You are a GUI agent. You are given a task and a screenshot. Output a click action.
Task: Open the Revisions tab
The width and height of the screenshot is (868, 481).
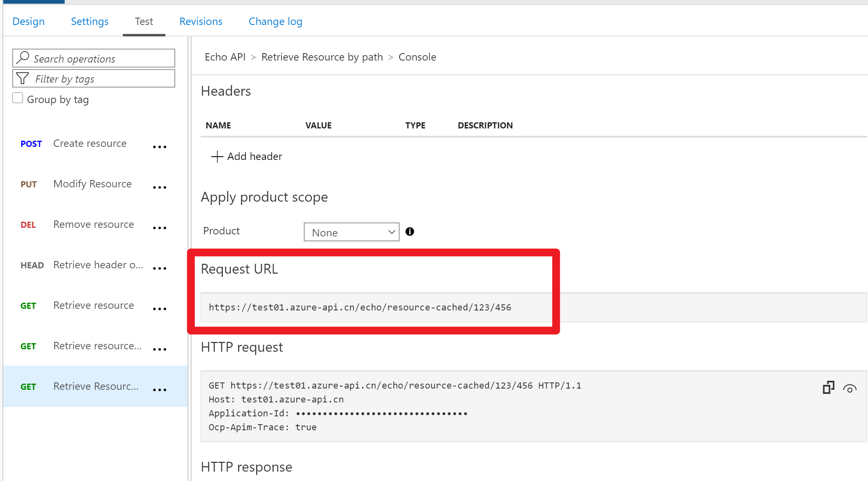pos(201,21)
